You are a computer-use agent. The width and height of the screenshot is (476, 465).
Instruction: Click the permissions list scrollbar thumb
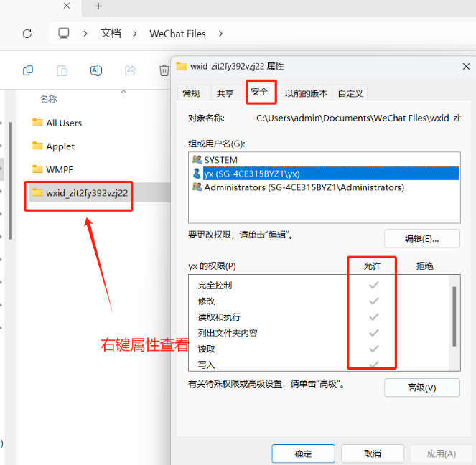tap(454, 316)
